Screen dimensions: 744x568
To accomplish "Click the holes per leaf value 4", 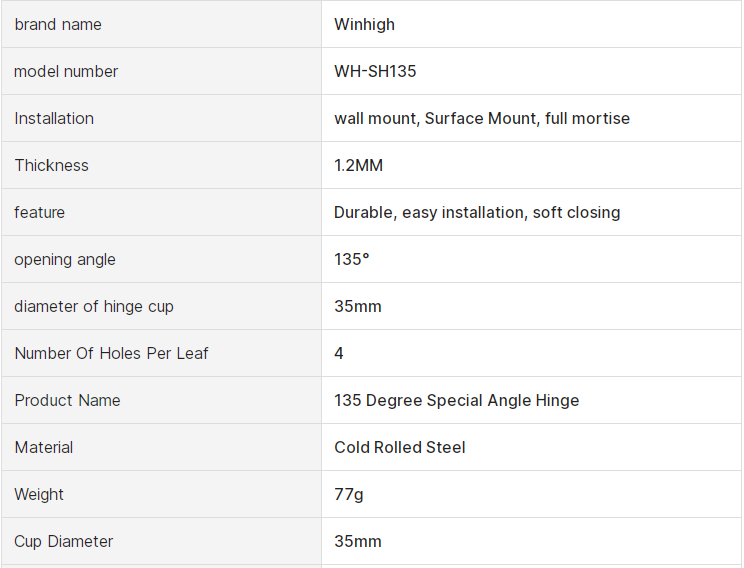I will pyautogui.click(x=339, y=353).
